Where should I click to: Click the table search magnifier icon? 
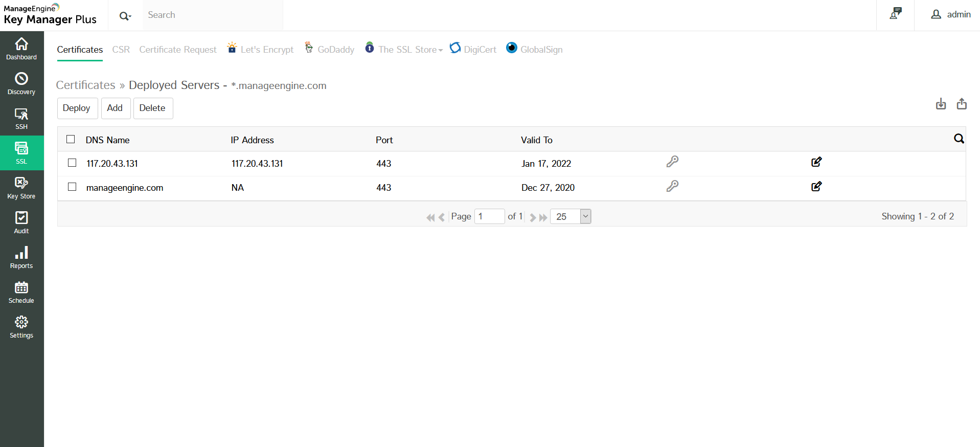[x=959, y=139]
